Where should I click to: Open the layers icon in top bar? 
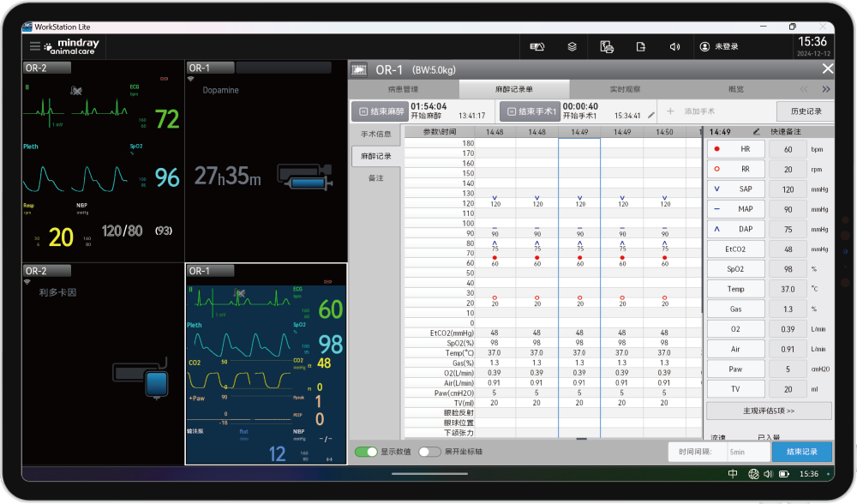pos(572,46)
